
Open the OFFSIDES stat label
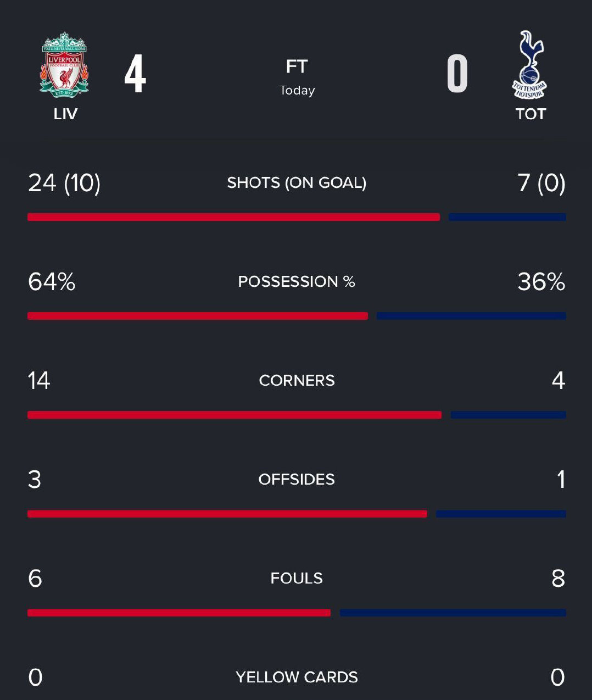tap(297, 479)
